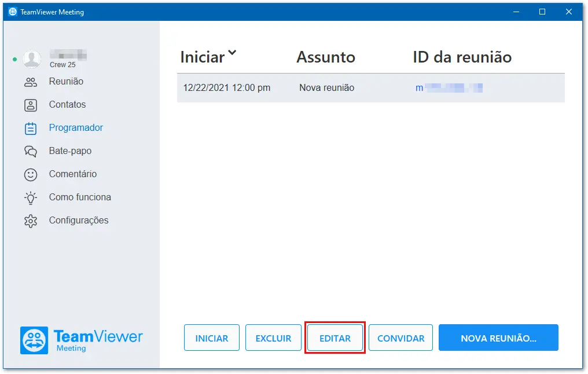
Task: Click the TeamViewer title bar app icon
Action: tap(12, 12)
